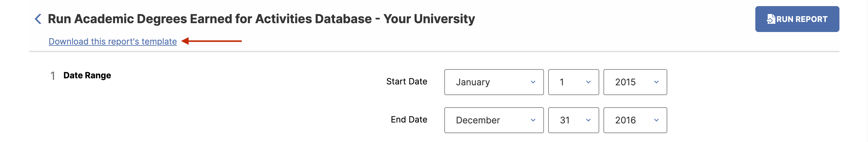Click the red arrow pointing at template link
Screen dimensions: 868x142
click(x=211, y=41)
